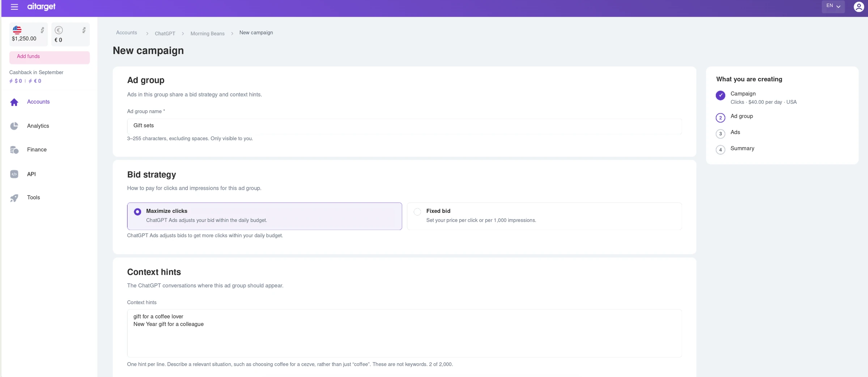
Task: Click the API code icon
Action: tap(14, 174)
